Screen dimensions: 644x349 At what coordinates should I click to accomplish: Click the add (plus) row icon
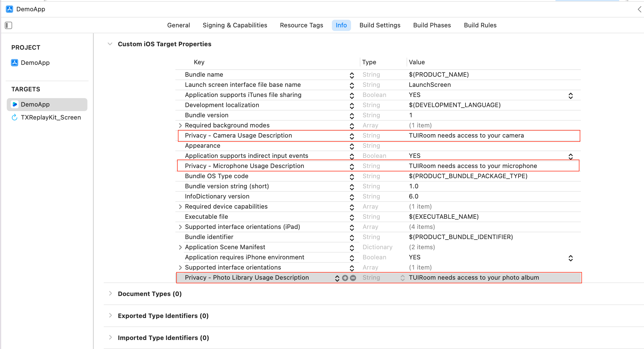tap(345, 278)
